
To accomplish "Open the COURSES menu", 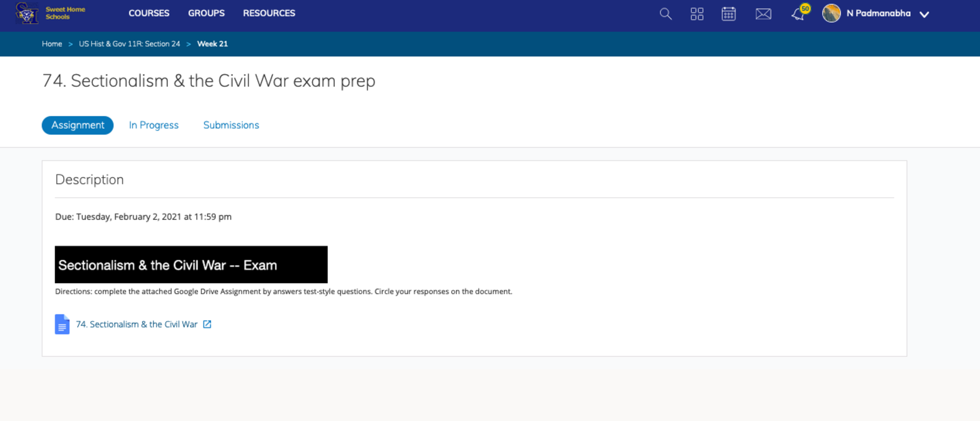I will pyautogui.click(x=149, y=13).
